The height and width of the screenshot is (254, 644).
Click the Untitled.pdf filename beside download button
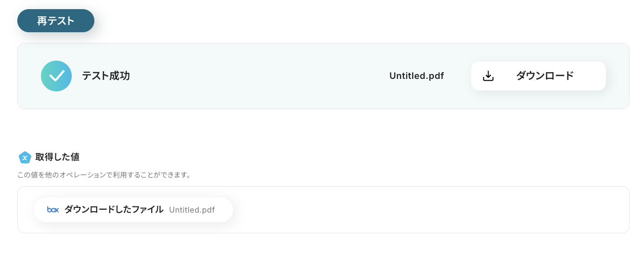click(416, 76)
